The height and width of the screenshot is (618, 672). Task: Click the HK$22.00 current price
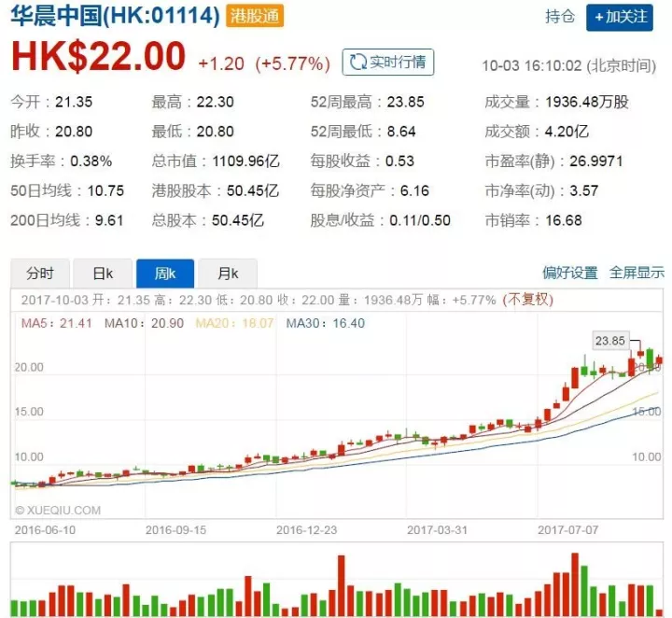point(98,56)
